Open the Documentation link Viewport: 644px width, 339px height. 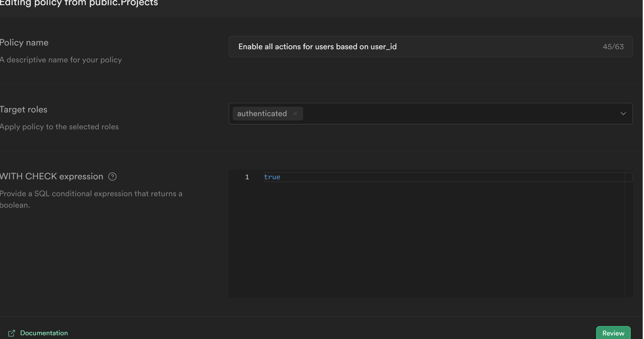coord(44,333)
